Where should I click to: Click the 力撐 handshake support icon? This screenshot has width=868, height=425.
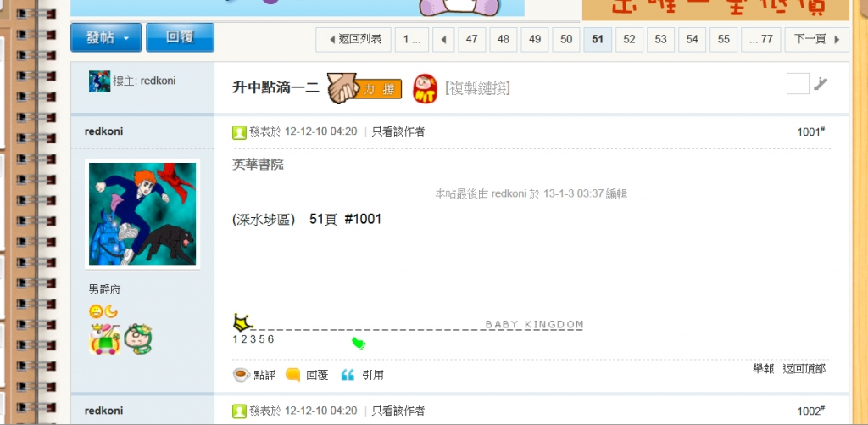[x=364, y=88]
